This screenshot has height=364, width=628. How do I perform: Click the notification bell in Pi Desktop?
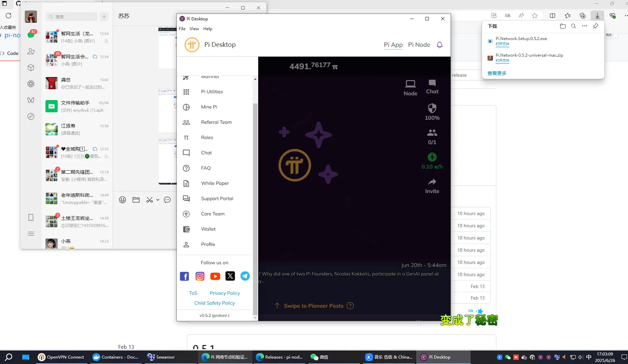[440, 45]
